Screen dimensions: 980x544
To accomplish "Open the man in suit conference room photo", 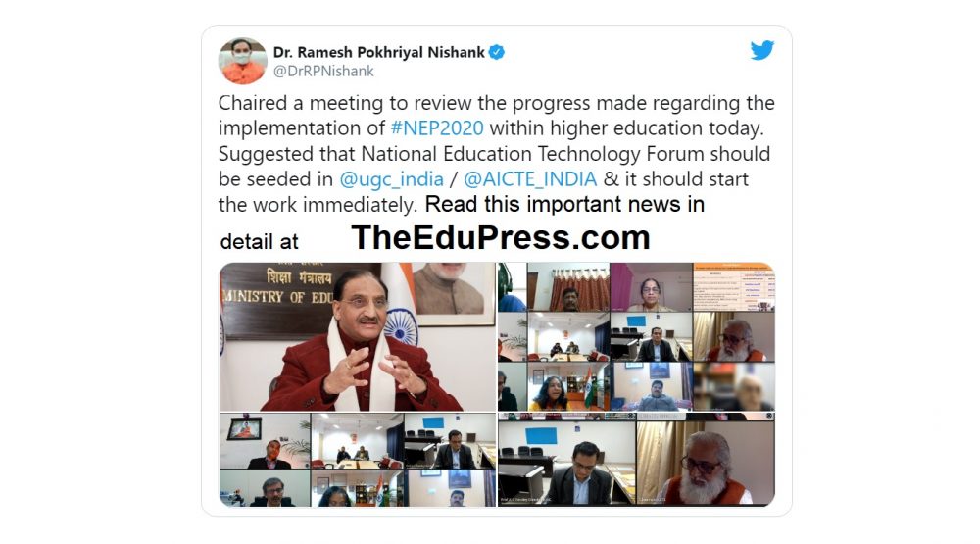I will click(566, 463).
